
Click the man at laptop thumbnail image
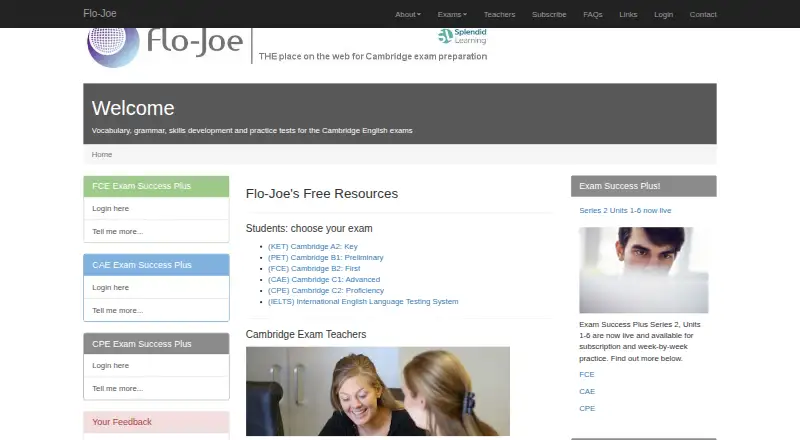coord(643,270)
